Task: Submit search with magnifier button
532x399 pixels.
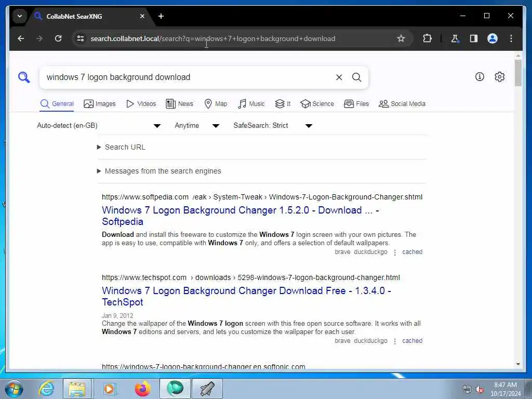Action: coord(356,77)
